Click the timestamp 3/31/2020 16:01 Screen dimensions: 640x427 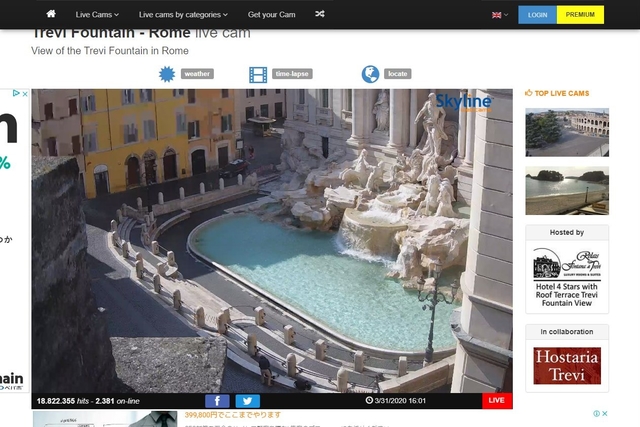click(400, 401)
